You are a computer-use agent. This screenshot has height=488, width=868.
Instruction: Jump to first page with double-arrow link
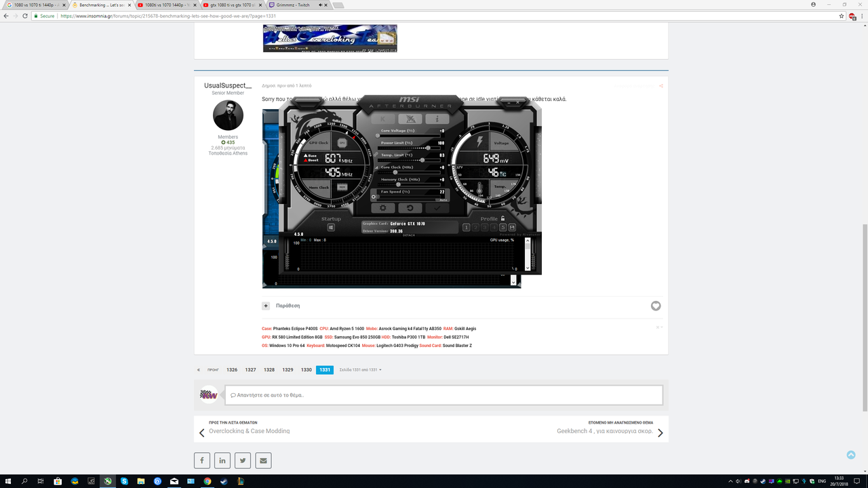click(199, 370)
